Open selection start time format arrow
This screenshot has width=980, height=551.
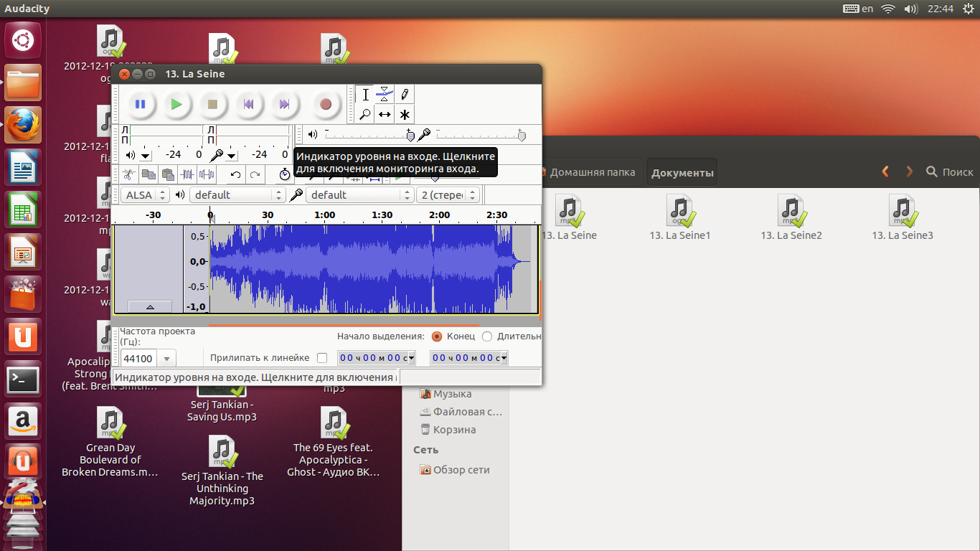[412, 357]
